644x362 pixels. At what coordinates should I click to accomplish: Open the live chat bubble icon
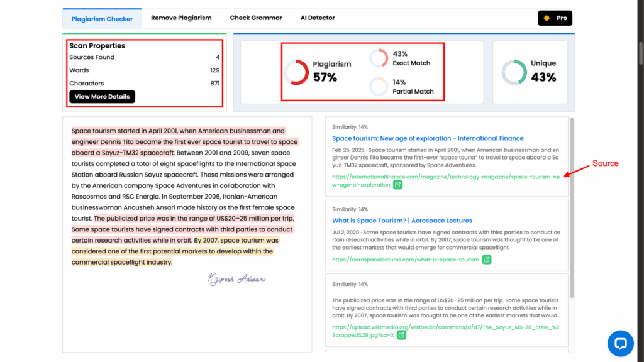621,344
